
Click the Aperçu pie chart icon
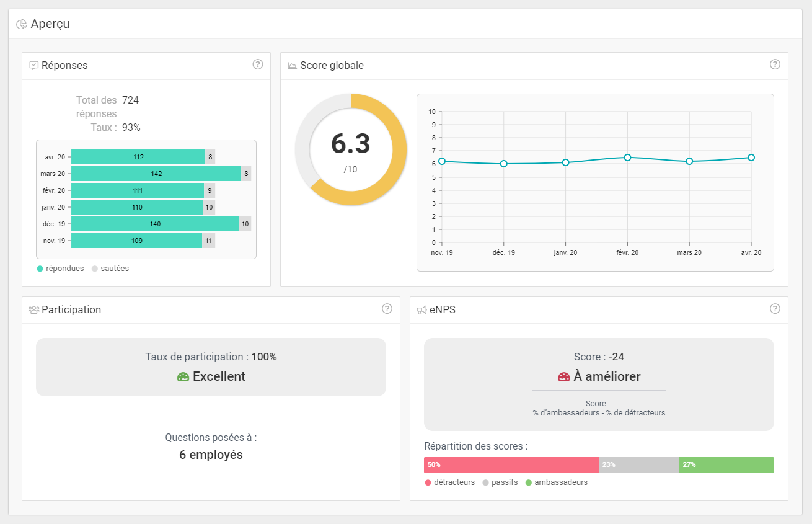coord(22,24)
